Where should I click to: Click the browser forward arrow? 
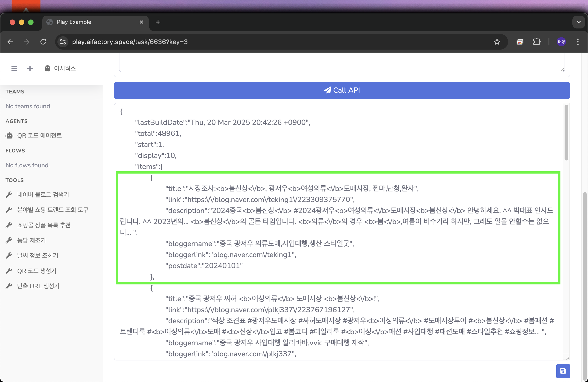(x=26, y=42)
